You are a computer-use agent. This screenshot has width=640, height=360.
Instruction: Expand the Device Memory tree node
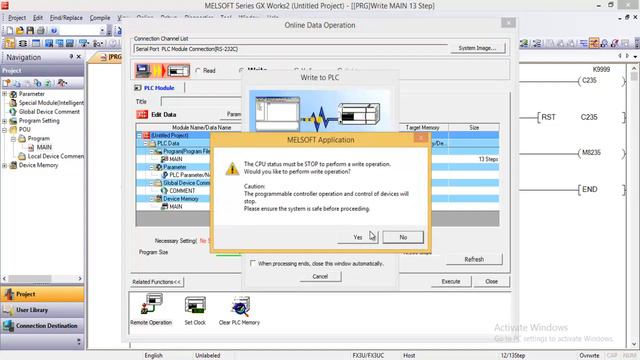tap(4, 165)
